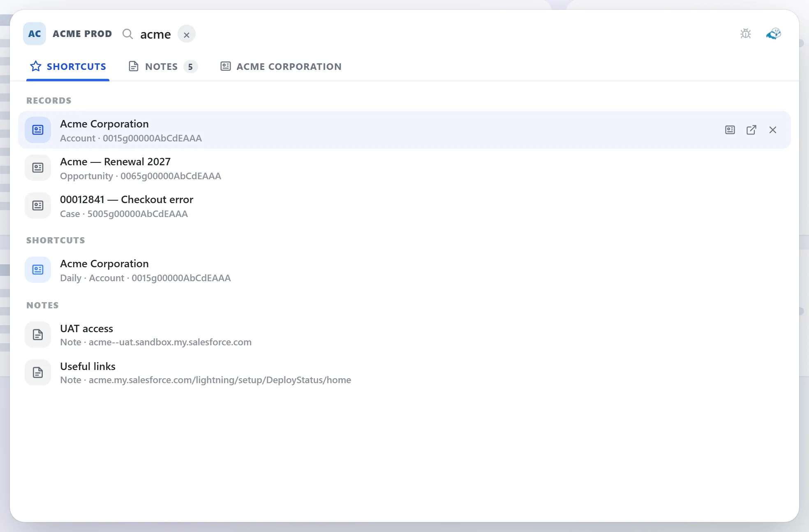The width and height of the screenshot is (809, 532).
Task: Open Acme — Renewal 2027 opportunity
Action: pyautogui.click(x=404, y=168)
